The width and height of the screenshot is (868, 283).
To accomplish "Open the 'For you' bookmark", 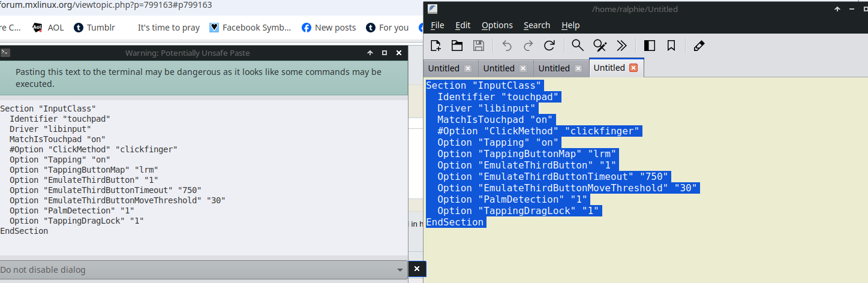I will point(388,28).
